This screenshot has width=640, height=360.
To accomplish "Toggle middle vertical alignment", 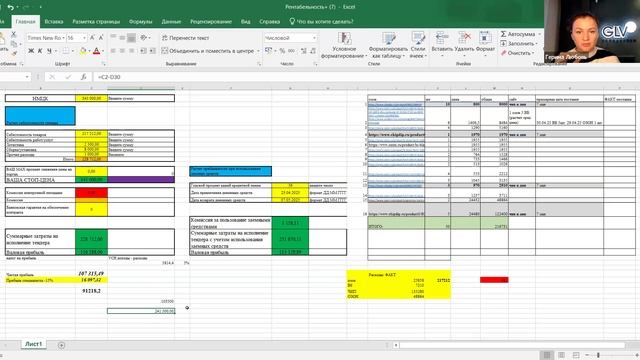I will (x=122, y=38).
